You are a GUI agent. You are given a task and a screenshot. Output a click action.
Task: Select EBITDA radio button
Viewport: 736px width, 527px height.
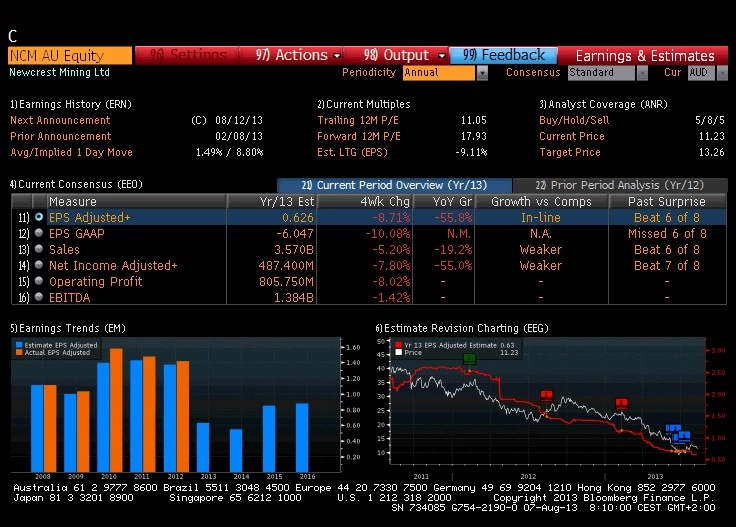pos(39,297)
